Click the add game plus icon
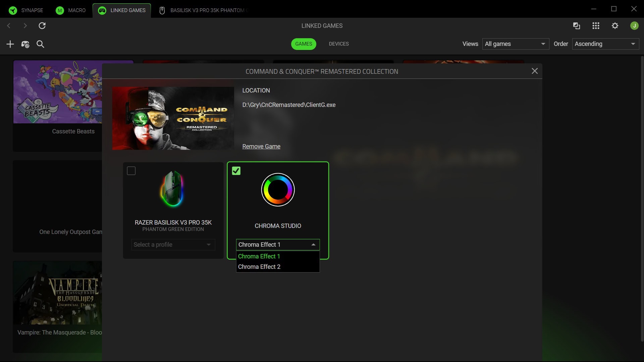The height and width of the screenshot is (362, 644). click(10, 44)
